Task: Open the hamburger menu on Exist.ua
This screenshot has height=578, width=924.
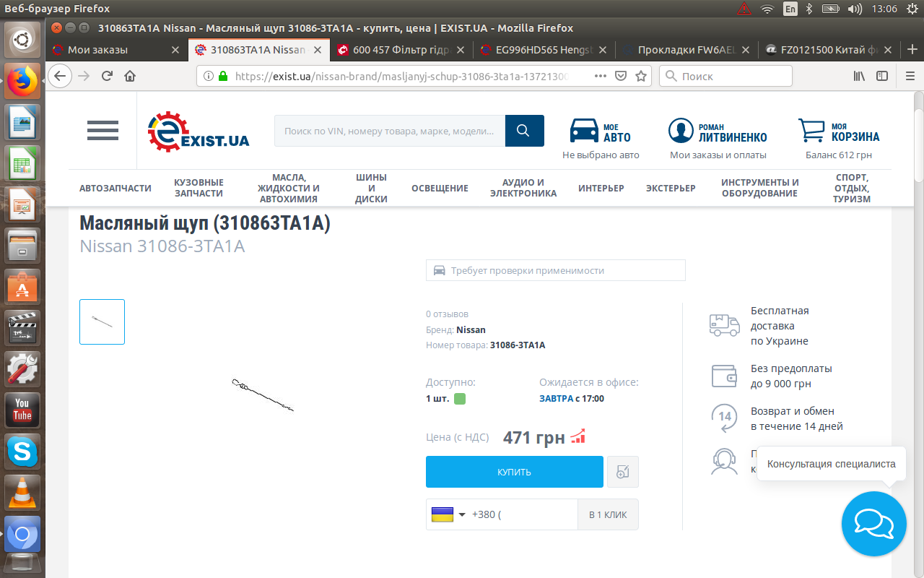Action: 103,130
